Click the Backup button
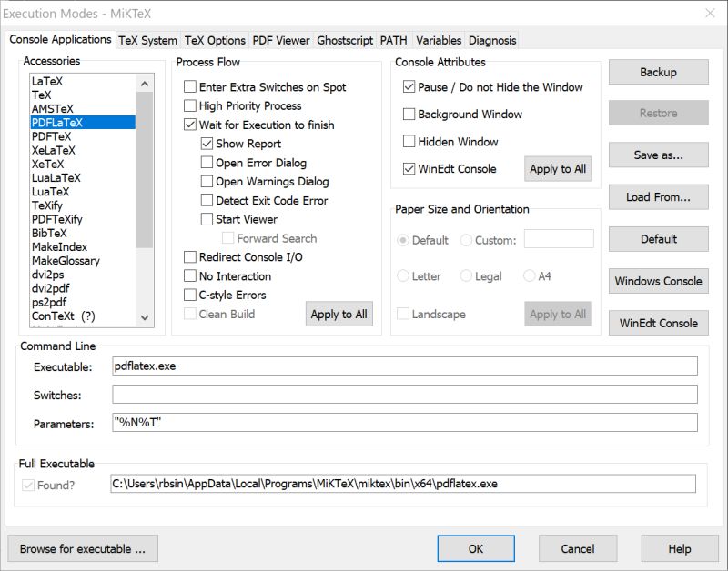Screen dimensions: 728x571 coord(658,72)
